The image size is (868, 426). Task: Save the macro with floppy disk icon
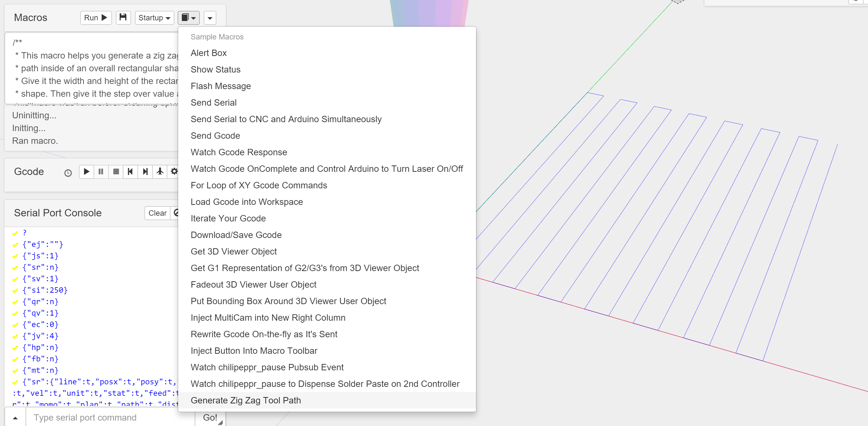[x=123, y=17]
